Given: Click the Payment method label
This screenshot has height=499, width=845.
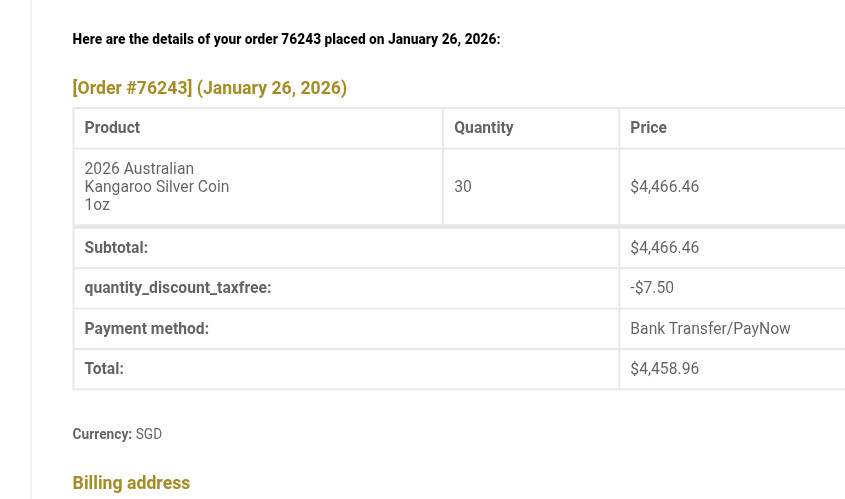Looking at the screenshot, I should (x=146, y=328).
